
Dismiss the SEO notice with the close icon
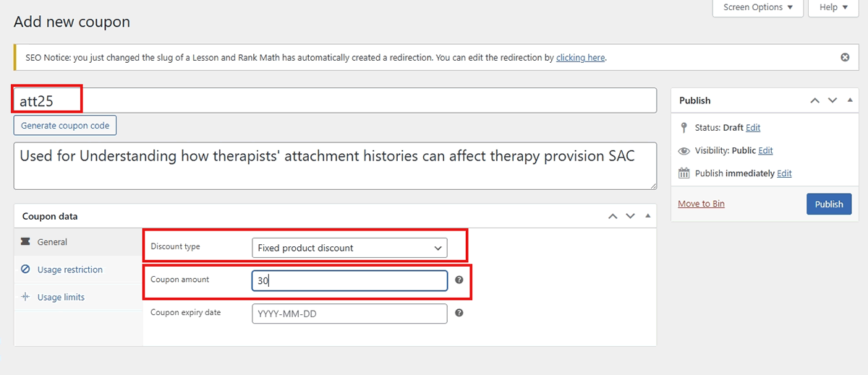845,57
